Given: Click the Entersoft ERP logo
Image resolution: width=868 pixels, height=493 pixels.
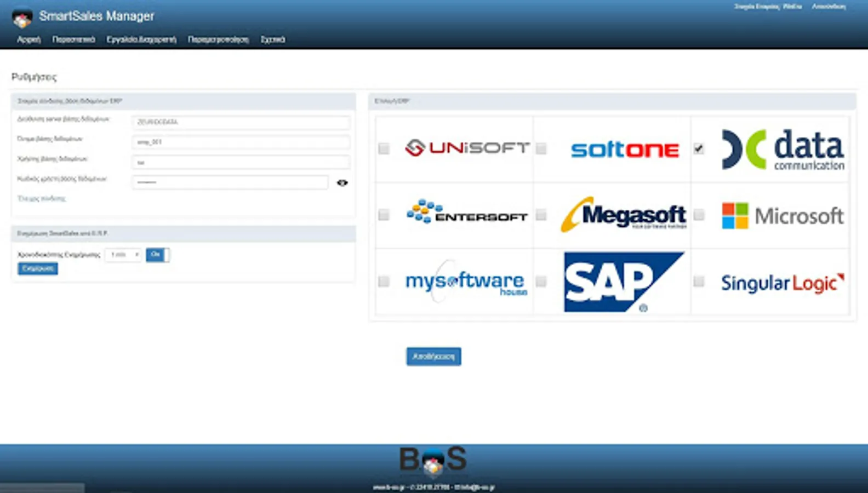Looking at the screenshot, I should click(x=467, y=212).
